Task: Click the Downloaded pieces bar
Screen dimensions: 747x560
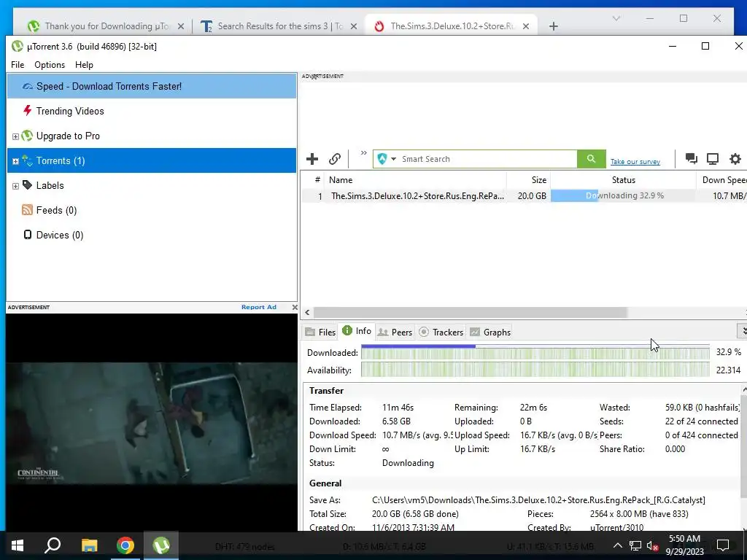Action: [535, 353]
